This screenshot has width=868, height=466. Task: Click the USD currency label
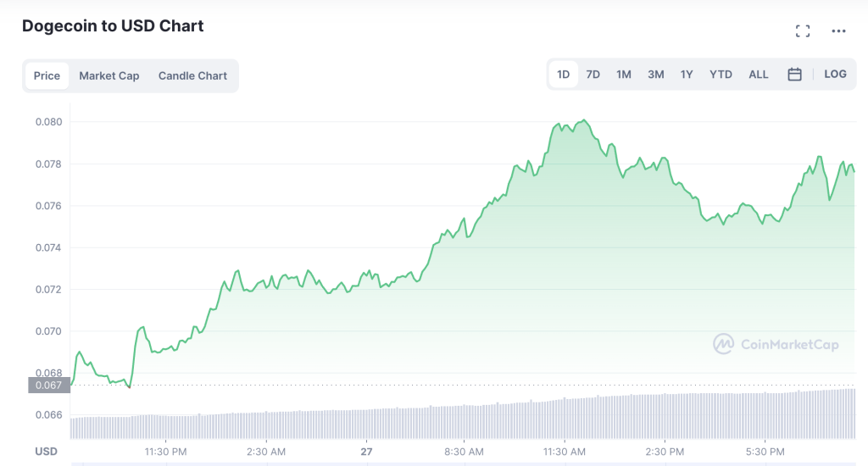coord(46,452)
